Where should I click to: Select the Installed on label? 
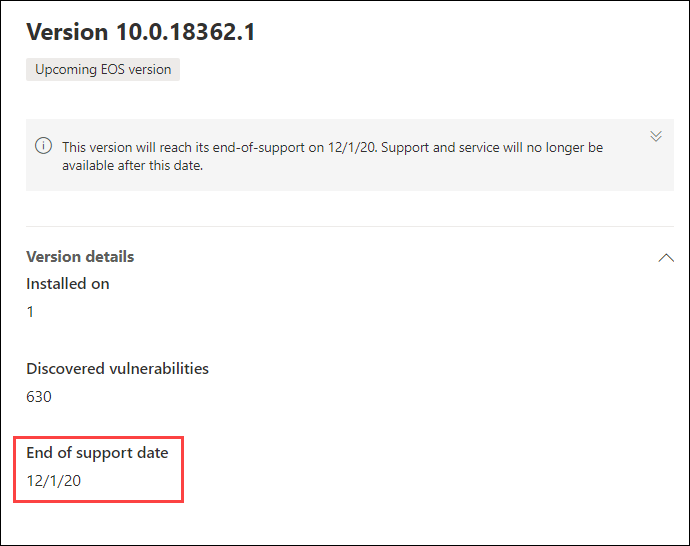[x=68, y=284]
